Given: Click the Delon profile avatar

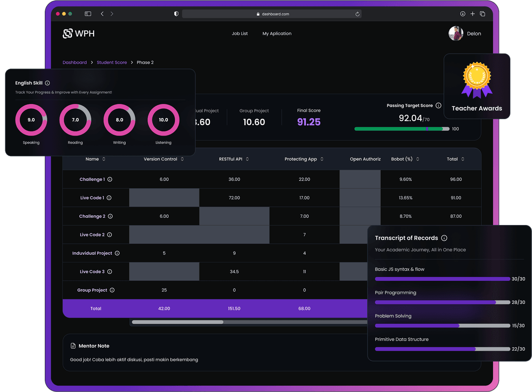Looking at the screenshot, I should [456, 33].
